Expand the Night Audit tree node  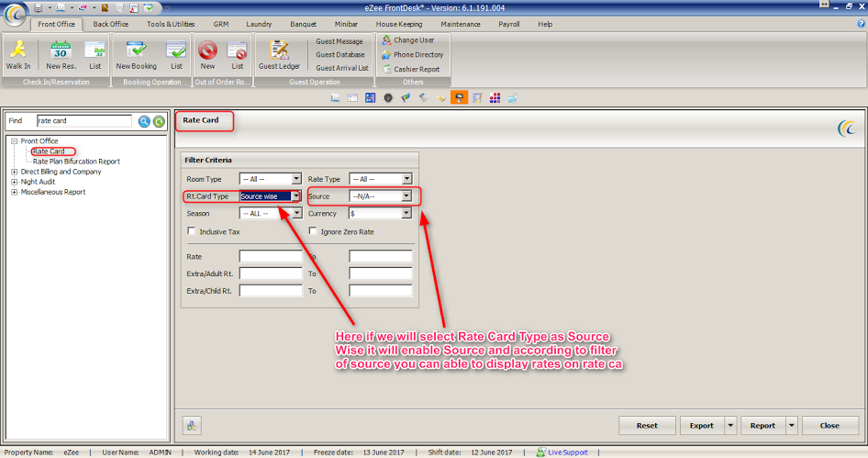tap(15, 182)
